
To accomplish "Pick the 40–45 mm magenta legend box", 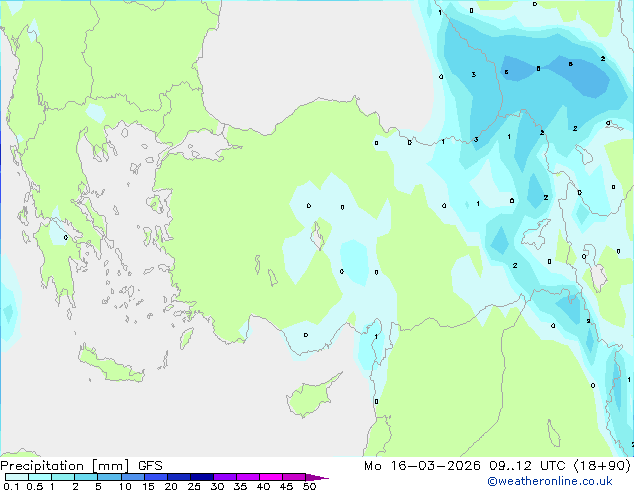I will (x=271, y=477).
